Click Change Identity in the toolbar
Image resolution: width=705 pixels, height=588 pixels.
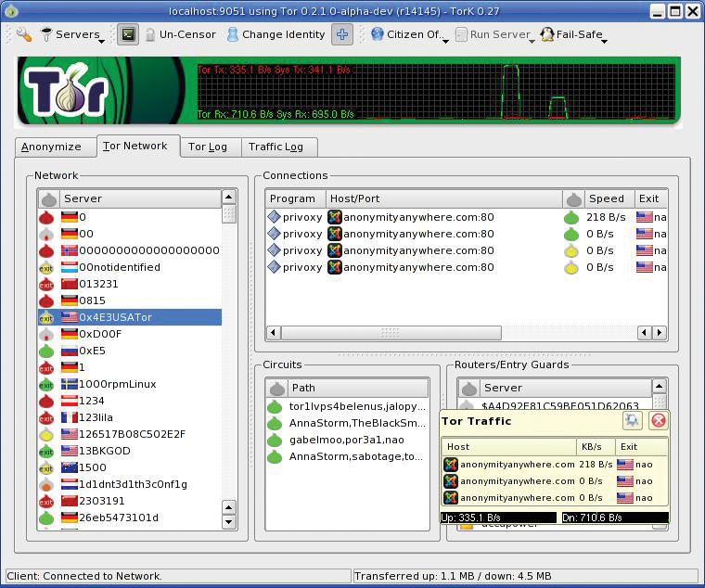(x=276, y=34)
